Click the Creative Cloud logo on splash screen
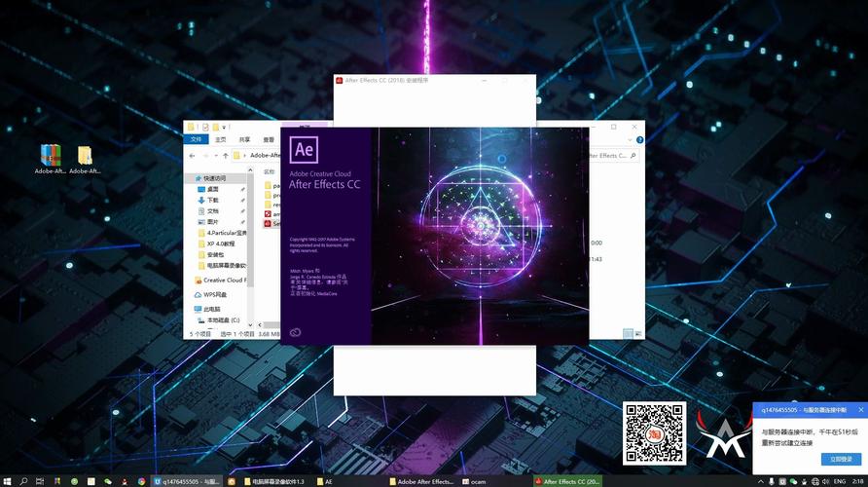 click(295, 332)
